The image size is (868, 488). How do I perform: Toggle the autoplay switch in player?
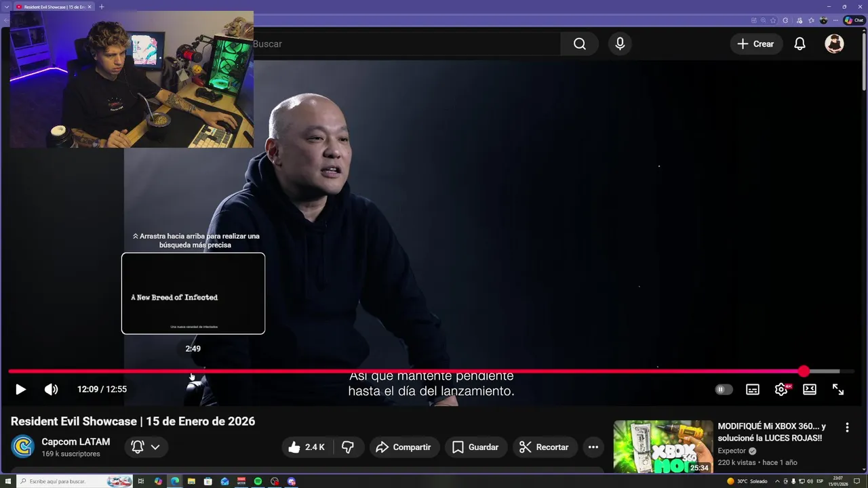coord(724,389)
